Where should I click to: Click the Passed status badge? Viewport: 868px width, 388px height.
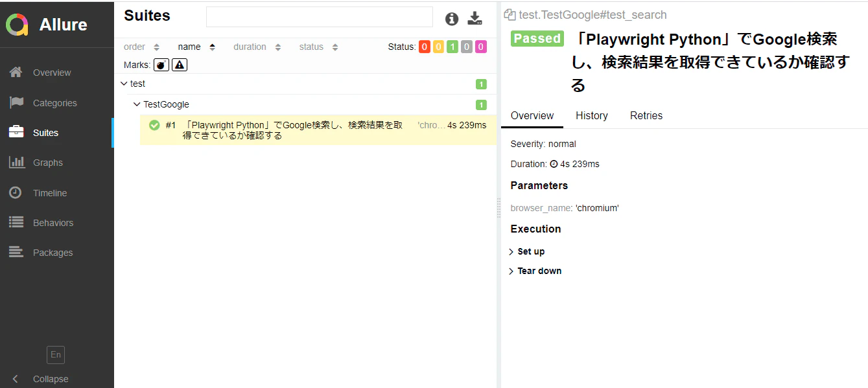[x=537, y=38]
